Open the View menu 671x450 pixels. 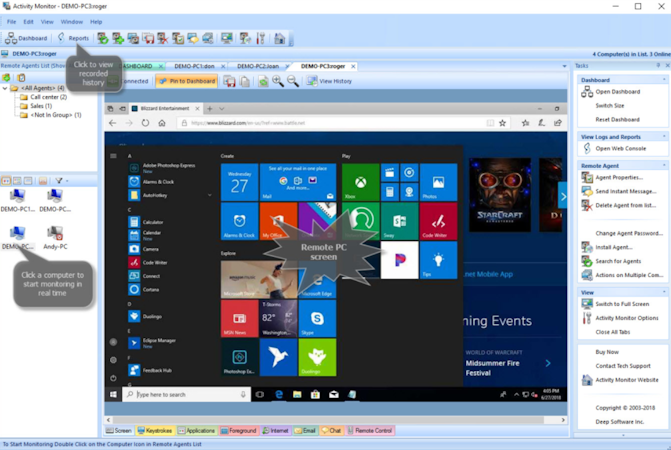click(x=47, y=22)
